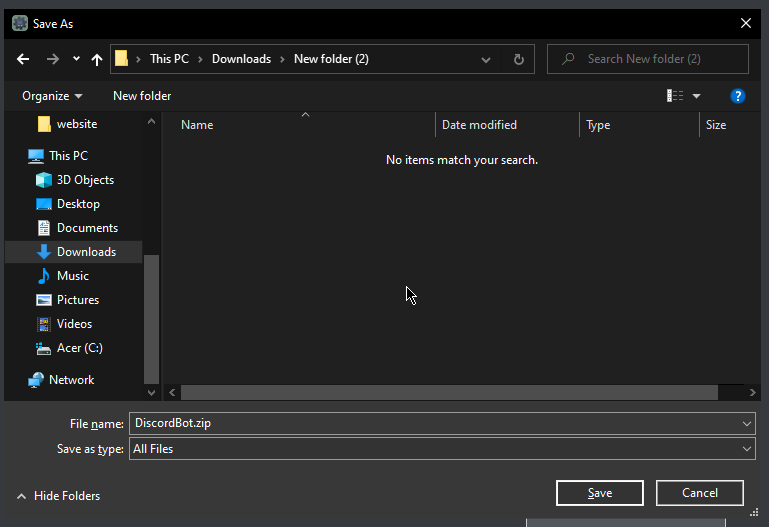The height and width of the screenshot is (527, 769).
Task: Click the horizontal scrollbar in file list
Action: [x=449, y=393]
